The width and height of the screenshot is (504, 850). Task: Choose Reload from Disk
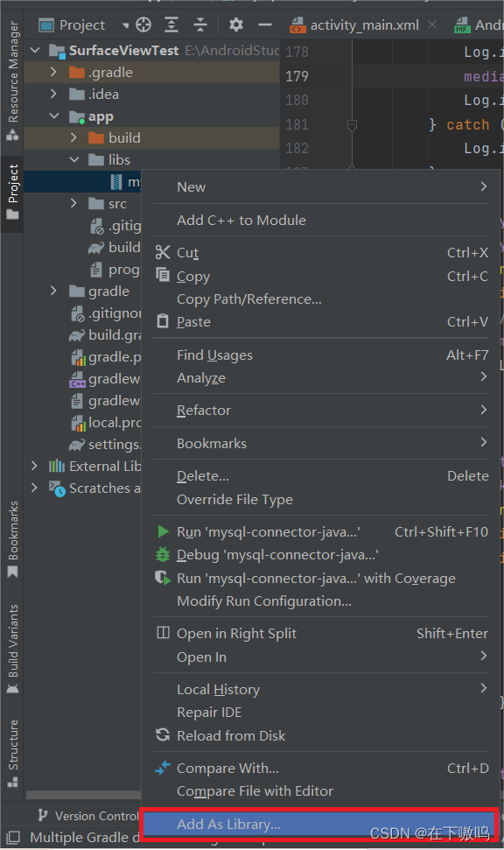(x=321, y=735)
